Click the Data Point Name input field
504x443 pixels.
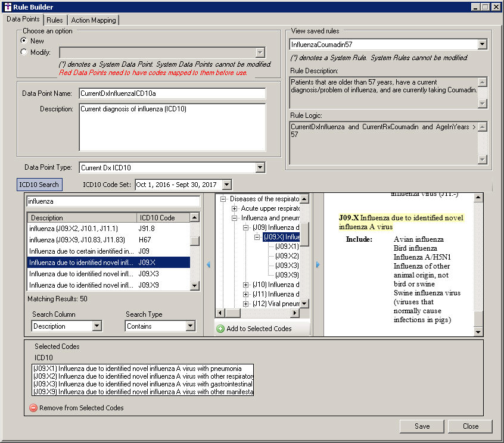pyautogui.click(x=172, y=93)
